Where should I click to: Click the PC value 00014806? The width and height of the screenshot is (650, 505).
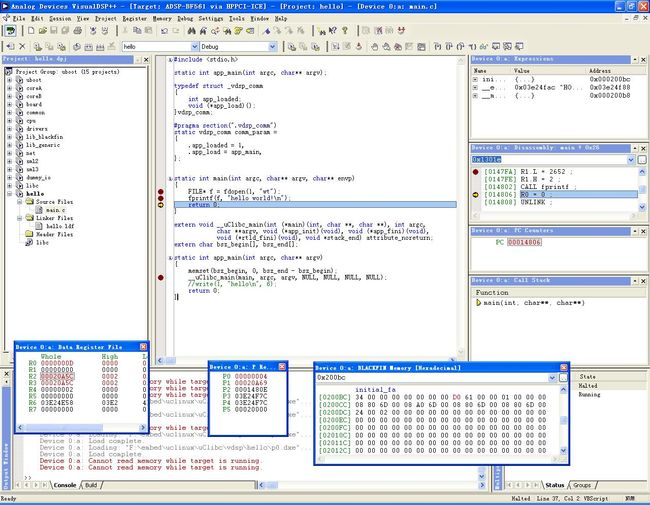524,242
